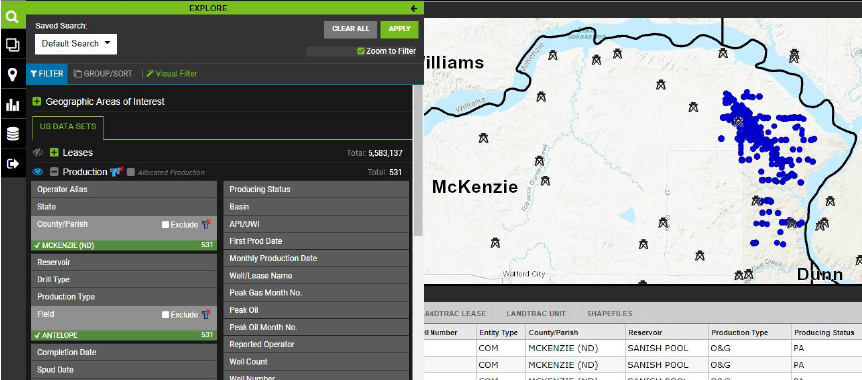Toggle Production layer visibility eye icon

38,172
